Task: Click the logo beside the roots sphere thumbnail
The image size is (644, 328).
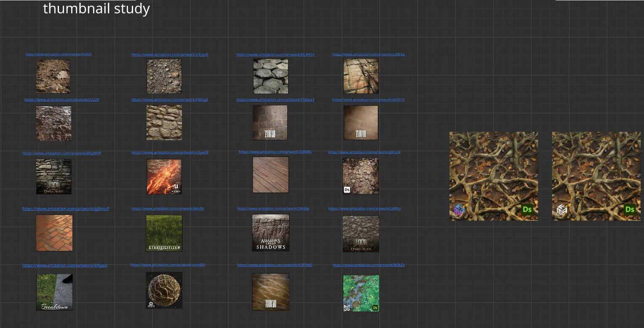Action: 150,304
